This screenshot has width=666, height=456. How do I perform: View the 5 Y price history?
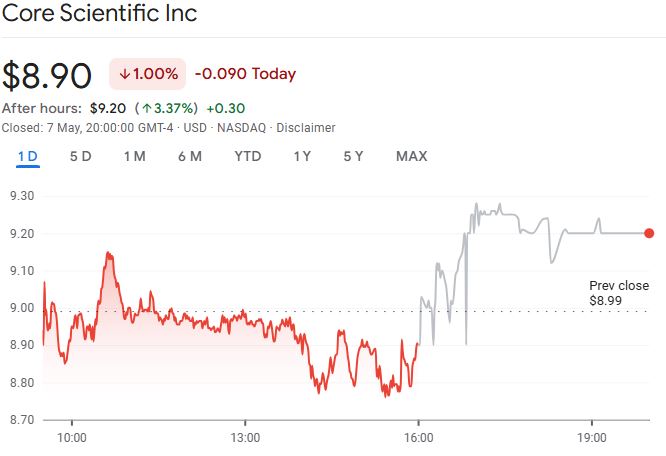[353, 156]
